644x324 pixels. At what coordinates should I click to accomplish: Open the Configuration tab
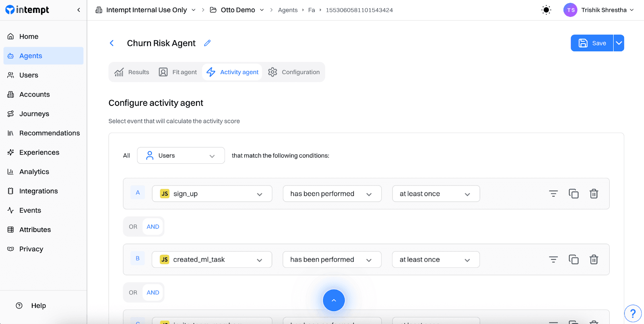(x=294, y=72)
